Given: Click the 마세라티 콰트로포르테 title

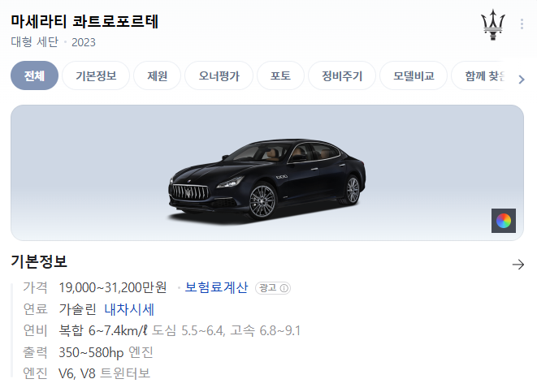Looking at the screenshot, I should tap(84, 21).
